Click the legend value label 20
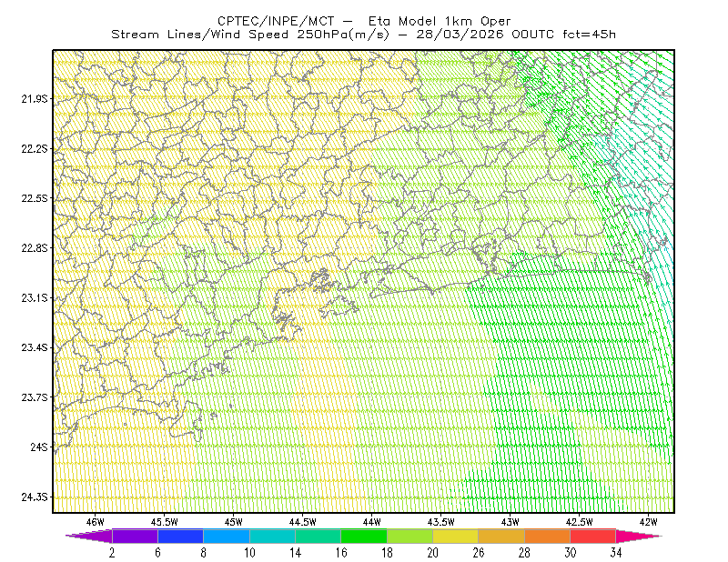Viewport: 728px width, 562px height. tap(433, 553)
